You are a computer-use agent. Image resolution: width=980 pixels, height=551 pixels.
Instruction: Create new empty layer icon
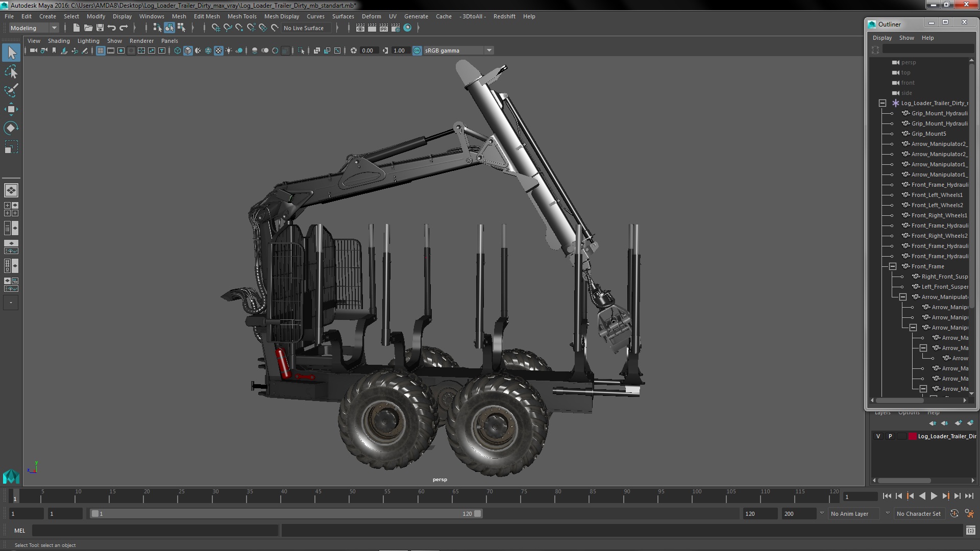[x=958, y=423]
